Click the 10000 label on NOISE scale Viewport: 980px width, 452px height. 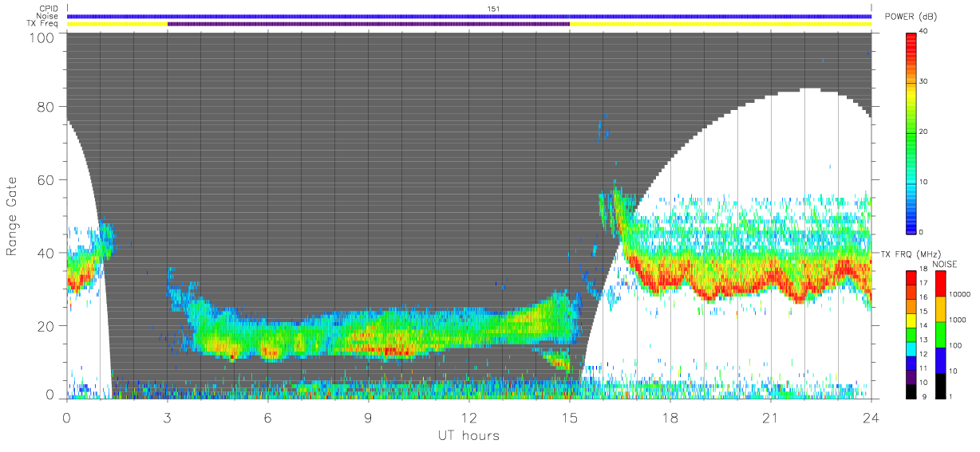pos(960,296)
